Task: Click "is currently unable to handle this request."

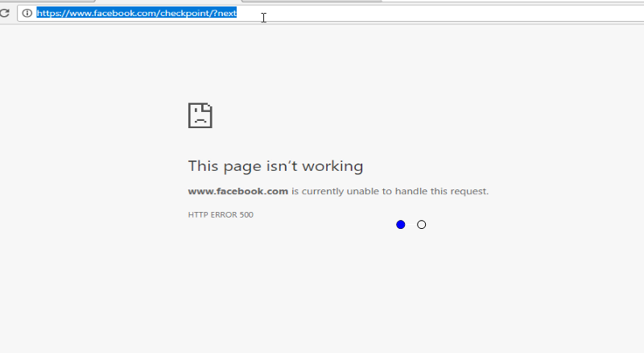Action: pyautogui.click(x=390, y=191)
